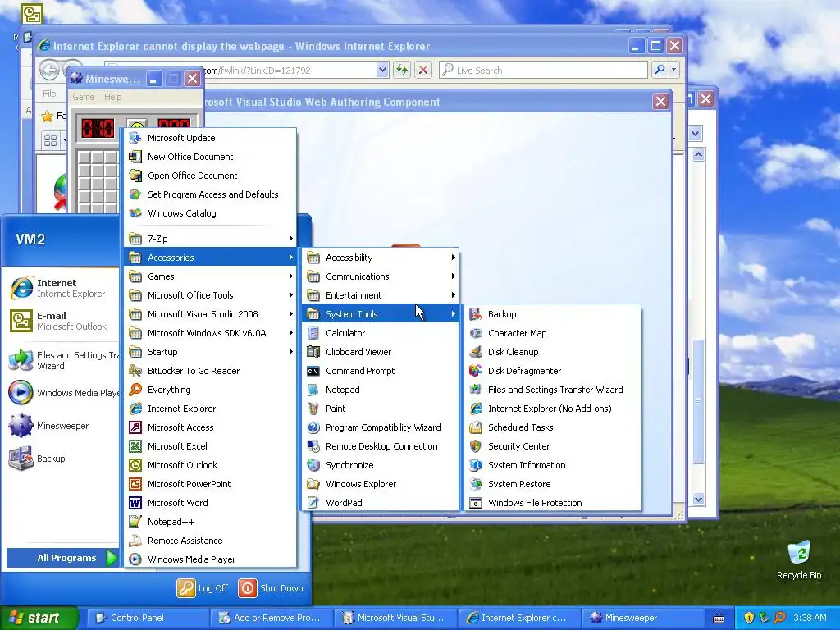Click All Programs in Start menu
This screenshot has height=630, width=840.
coord(62,558)
